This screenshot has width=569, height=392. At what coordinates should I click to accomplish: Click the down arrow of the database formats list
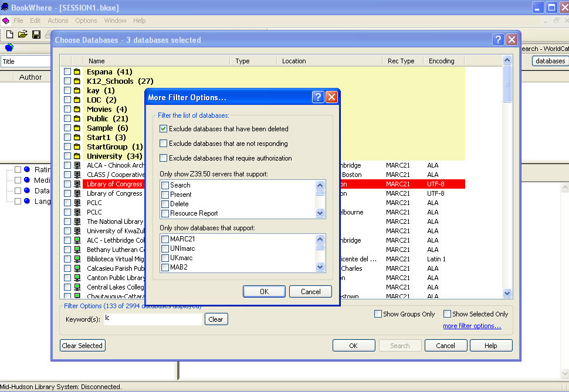[x=320, y=267]
